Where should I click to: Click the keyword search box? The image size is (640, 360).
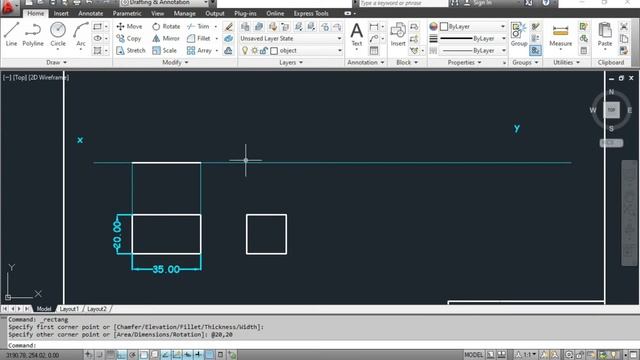click(x=403, y=3)
